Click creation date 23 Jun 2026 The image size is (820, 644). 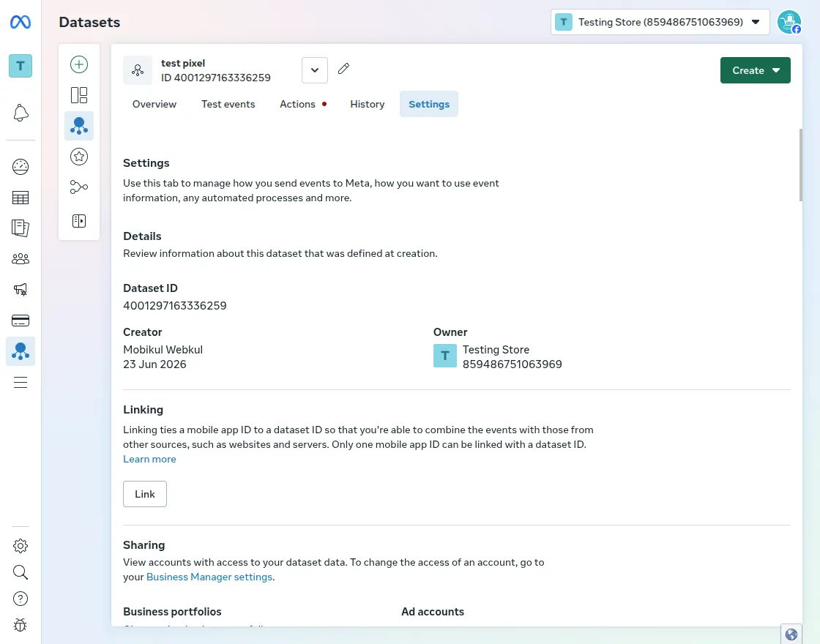click(x=154, y=364)
